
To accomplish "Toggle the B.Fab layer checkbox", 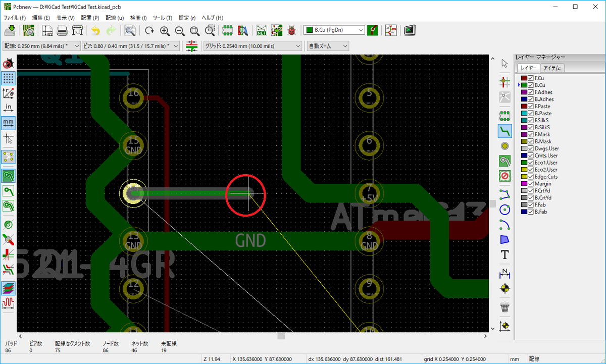I will [531, 212].
